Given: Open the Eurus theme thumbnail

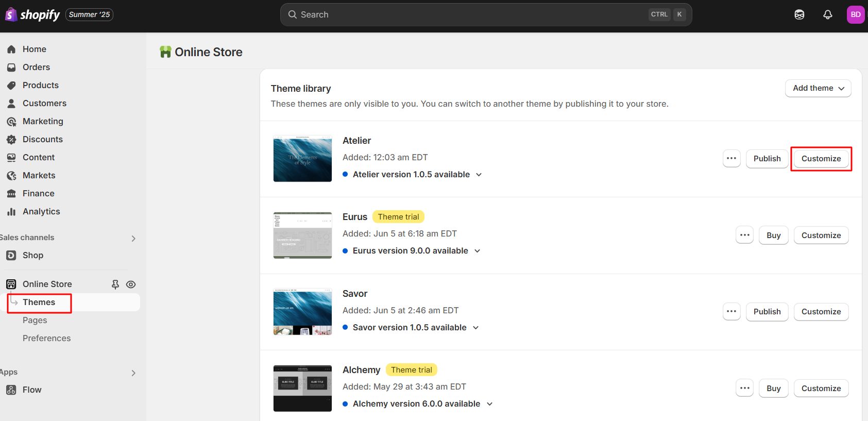Looking at the screenshot, I should [302, 235].
